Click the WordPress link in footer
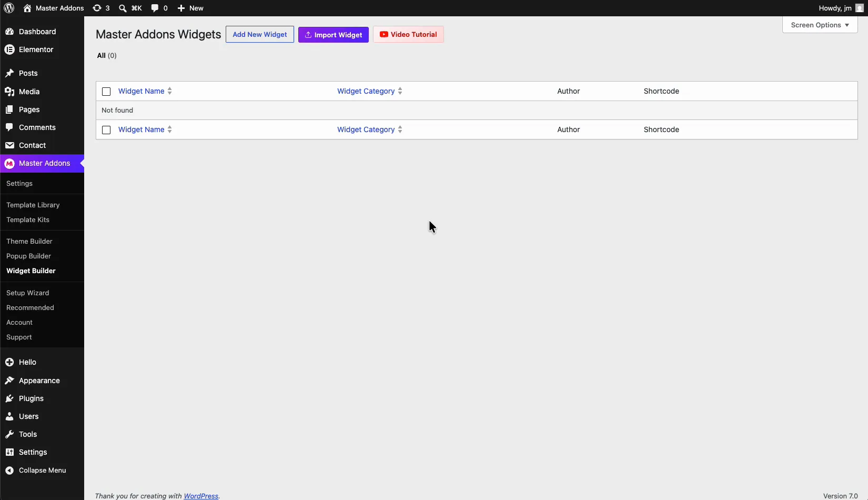868x500 pixels. pyautogui.click(x=201, y=496)
